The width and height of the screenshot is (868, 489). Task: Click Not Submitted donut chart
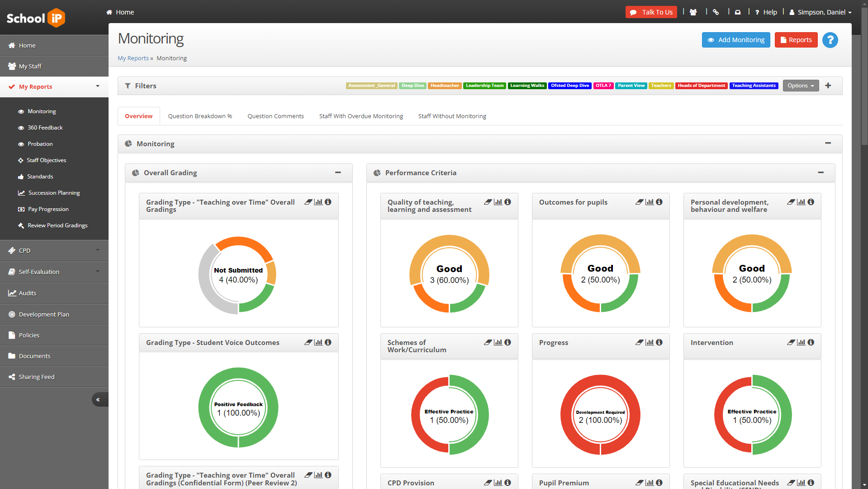coord(238,275)
